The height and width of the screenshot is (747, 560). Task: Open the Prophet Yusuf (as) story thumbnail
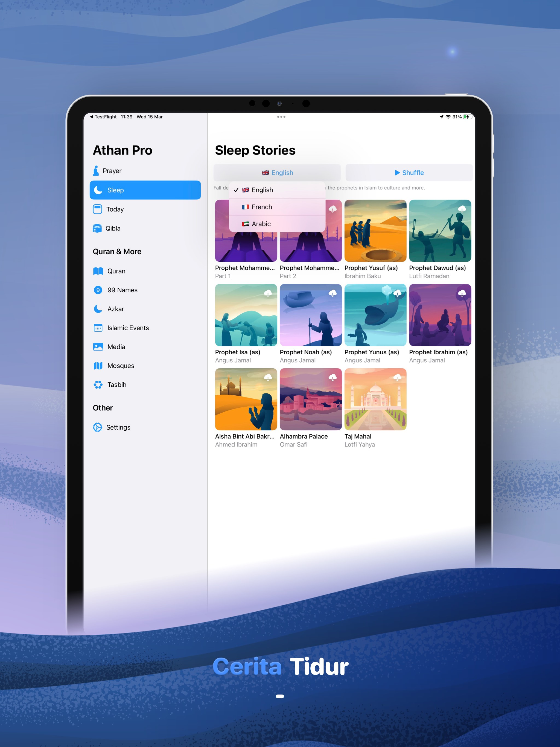[375, 231]
